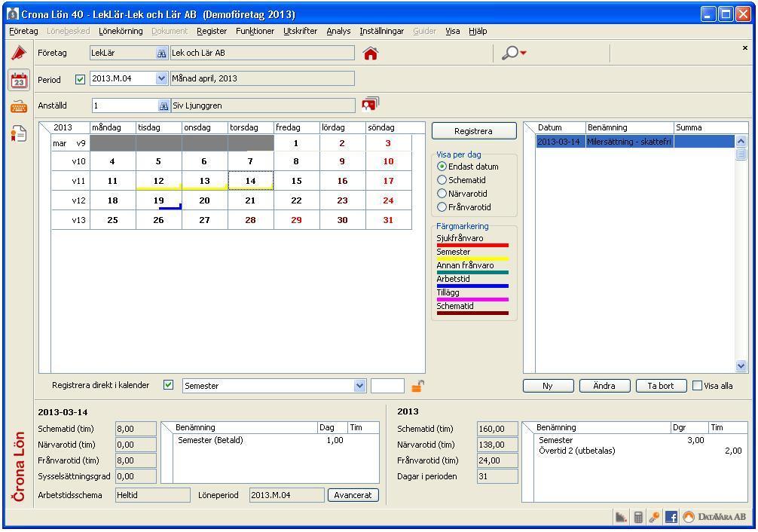758x532 pixels.
Task: Click the Benämning header in right list
Action: 629,127
